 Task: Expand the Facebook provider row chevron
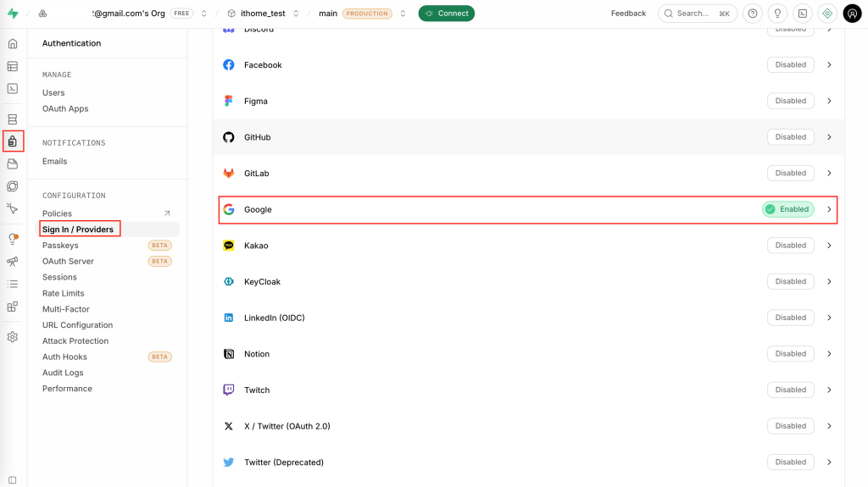point(829,64)
